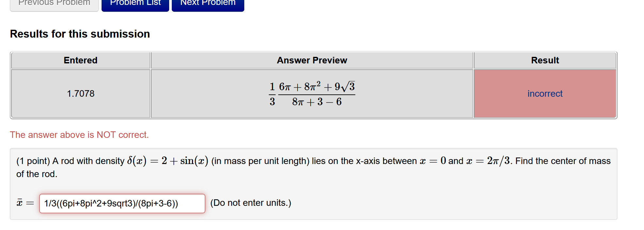Click the Result column header
644x230 pixels.
(544, 60)
